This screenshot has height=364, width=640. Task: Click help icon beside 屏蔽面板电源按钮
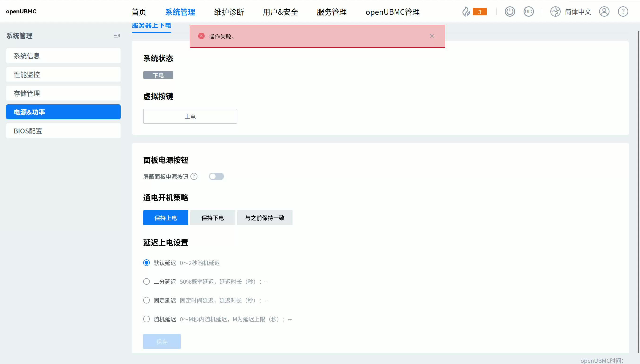194,177
